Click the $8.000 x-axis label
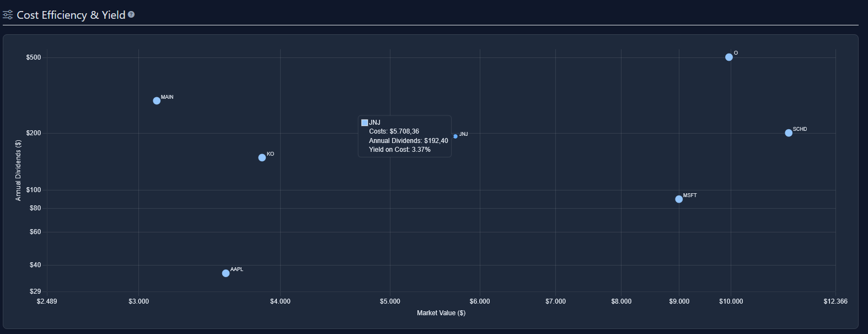 tap(621, 301)
